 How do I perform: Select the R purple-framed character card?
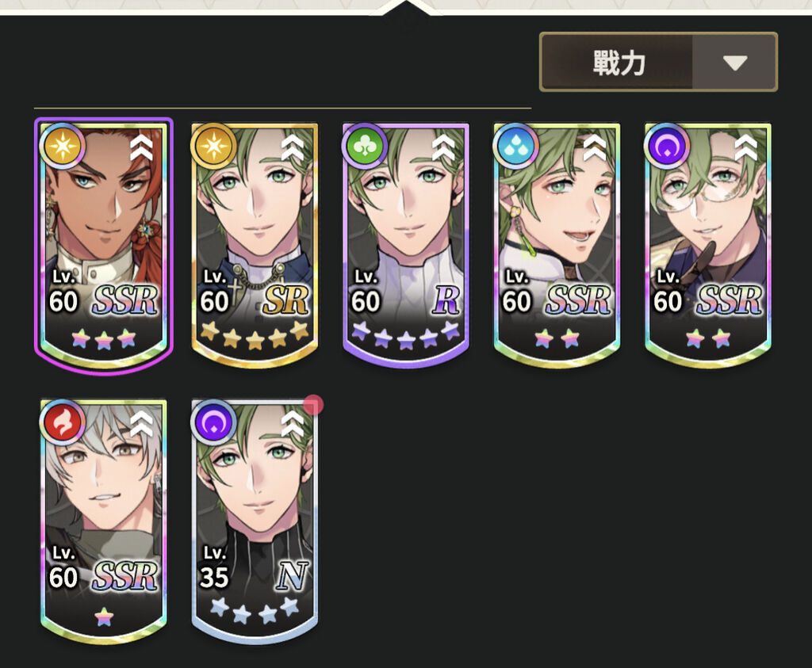[406, 244]
